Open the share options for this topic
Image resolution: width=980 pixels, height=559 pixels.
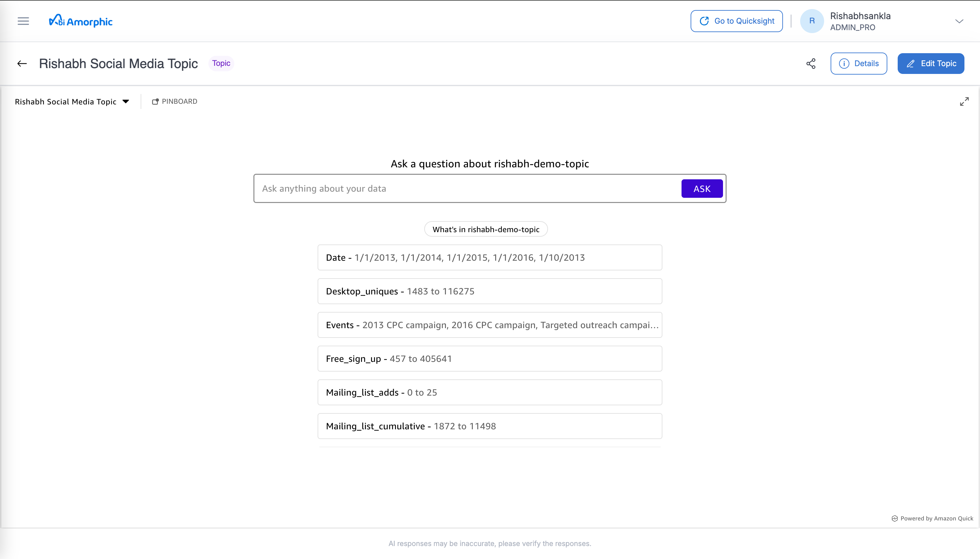click(811, 63)
